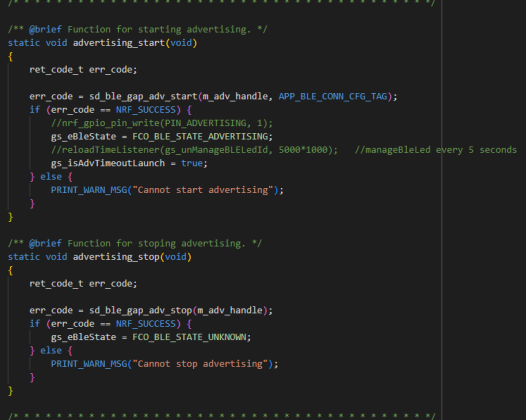Click the "Cannot start advertising" string

203,190
